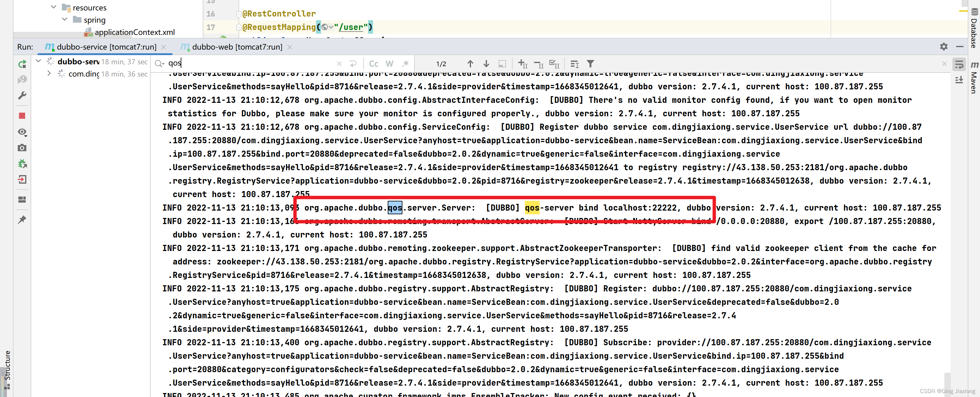
Task: Click the eye icon in Run sidebar
Action: coord(22,132)
